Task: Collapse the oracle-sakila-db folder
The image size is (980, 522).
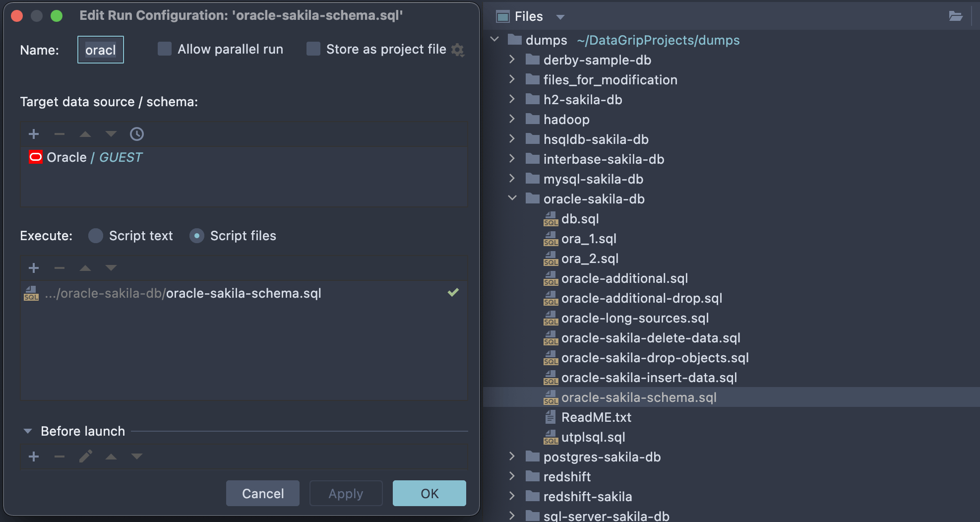Action: pyautogui.click(x=512, y=198)
